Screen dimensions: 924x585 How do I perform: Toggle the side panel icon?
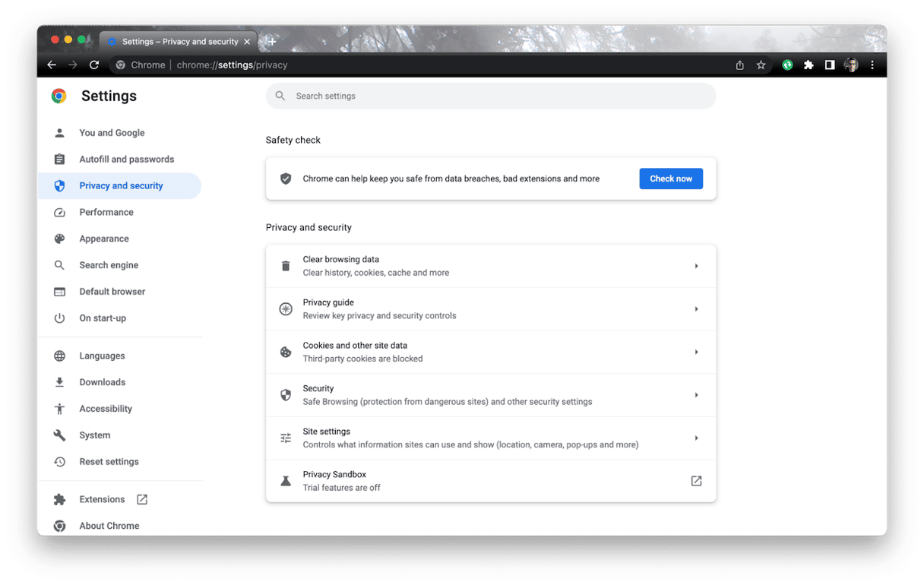[830, 65]
